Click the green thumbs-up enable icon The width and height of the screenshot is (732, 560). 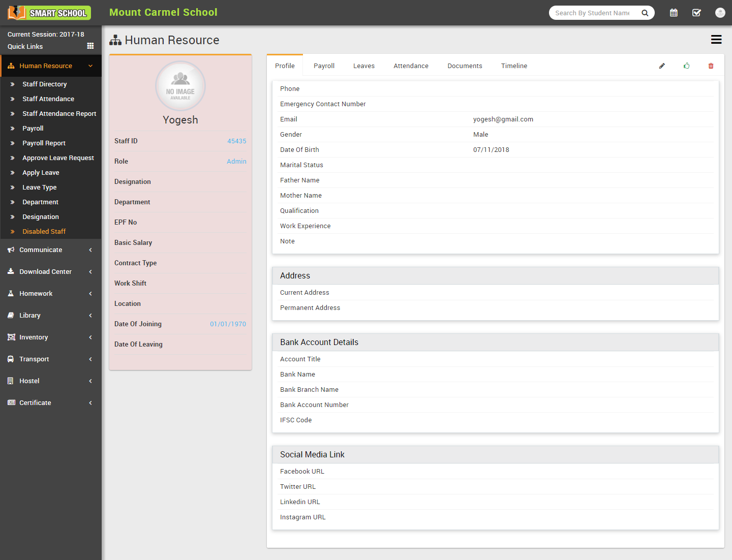[x=687, y=66]
